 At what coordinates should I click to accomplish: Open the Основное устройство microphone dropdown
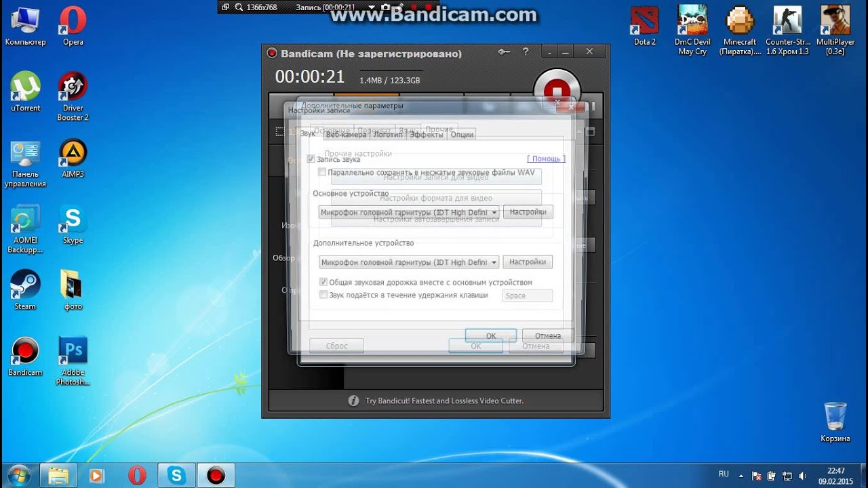409,212
